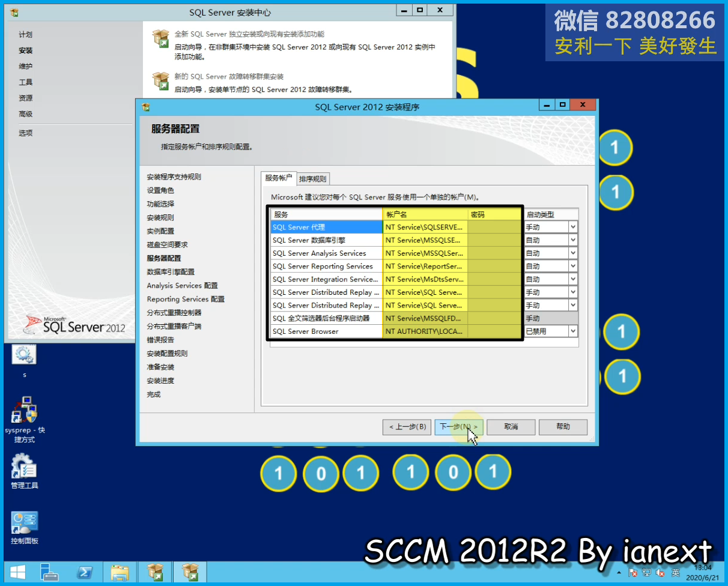The image size is (728, 586).
Task: Switch to the 排序规则 tab
Action: click(313, 179)
